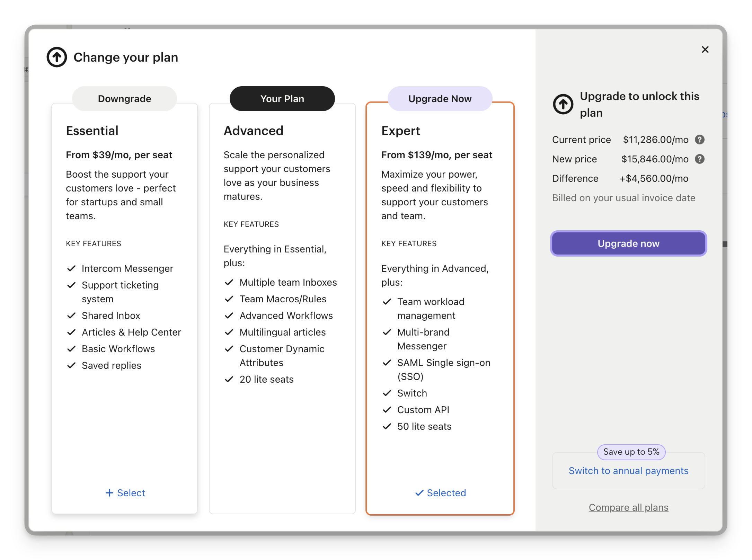Click the checkmark next to Intercom Messenger
The height and width of the screenshot is (560, 752).
[x=71, y=268]
